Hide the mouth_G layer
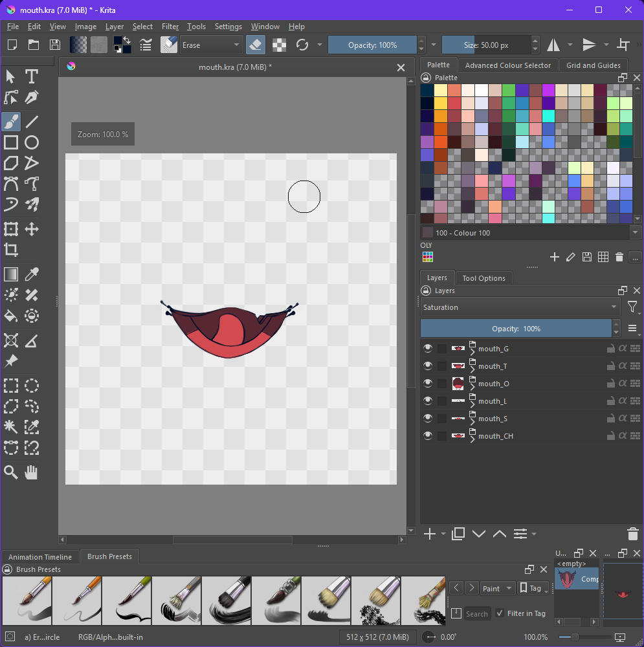 pyautogui.click(x=427, y=349)
